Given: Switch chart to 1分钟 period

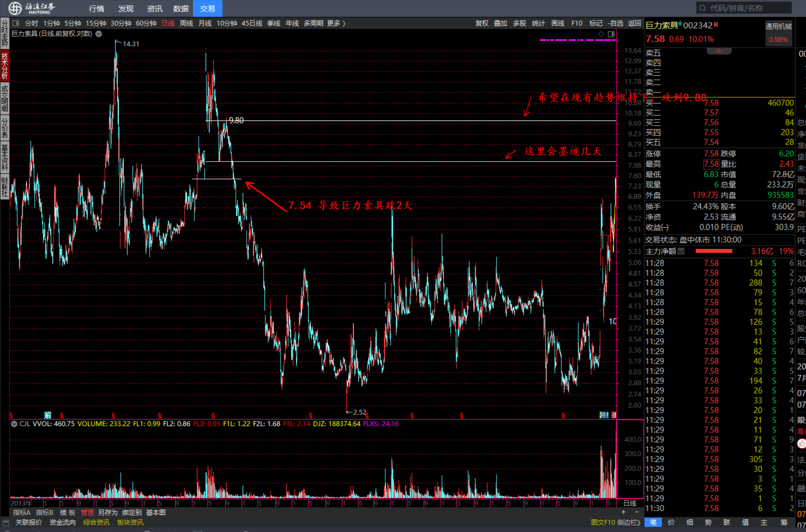Looking at the screenshot, I should click(51, 23).
